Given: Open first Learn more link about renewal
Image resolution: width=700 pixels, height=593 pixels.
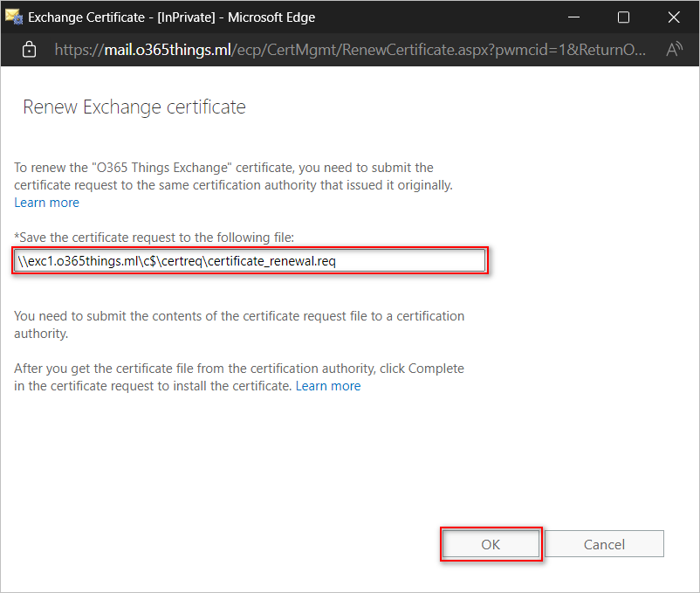Looking at the screenshot, I should (47, 203).
